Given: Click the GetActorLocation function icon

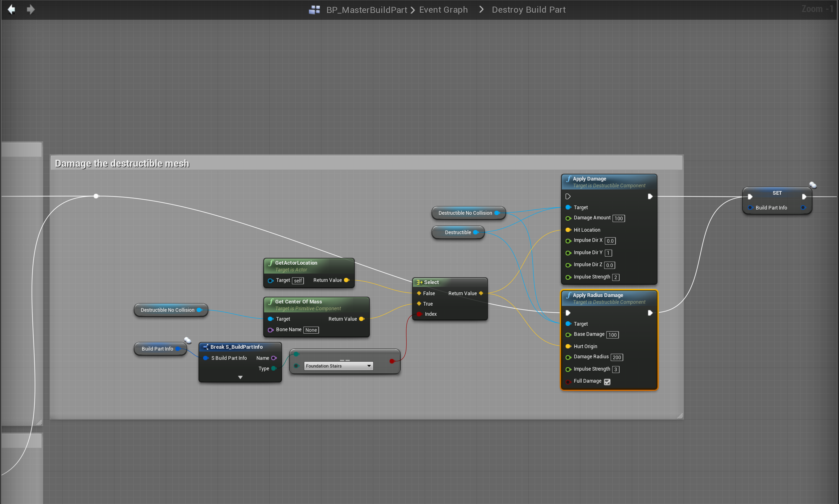Looking at the screenshot, I should click(x=271, y=263).
